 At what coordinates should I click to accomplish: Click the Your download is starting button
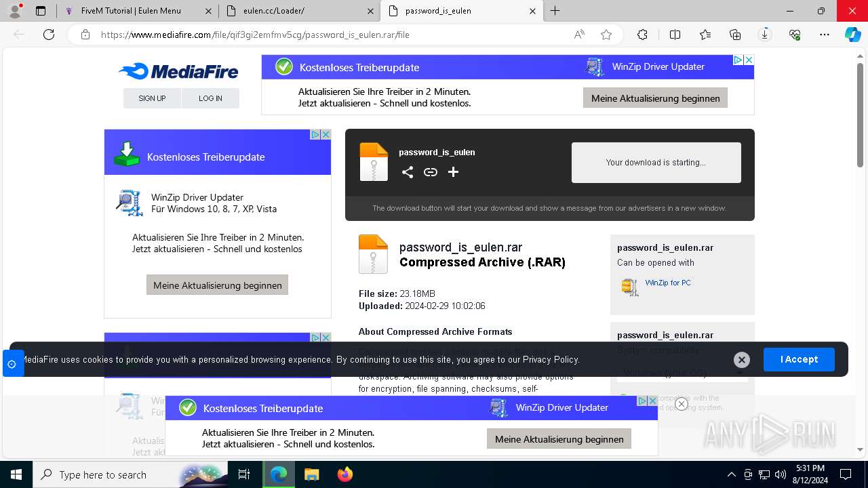(x=656, y=163)
